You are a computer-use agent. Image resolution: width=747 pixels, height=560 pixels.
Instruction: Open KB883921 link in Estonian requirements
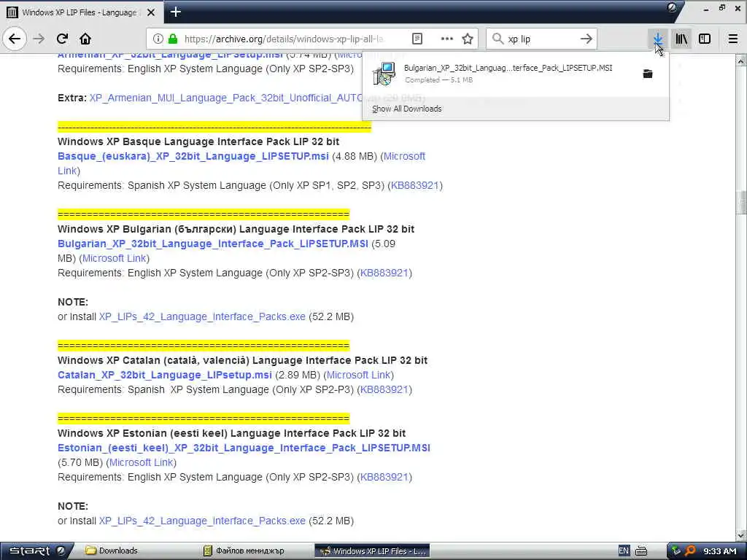click(384, 477)
